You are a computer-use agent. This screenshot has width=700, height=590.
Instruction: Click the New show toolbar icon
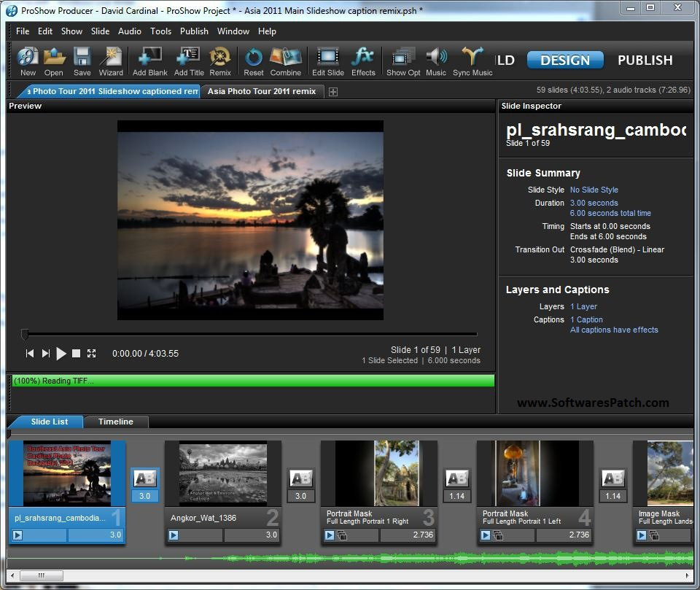click(28, 58)
